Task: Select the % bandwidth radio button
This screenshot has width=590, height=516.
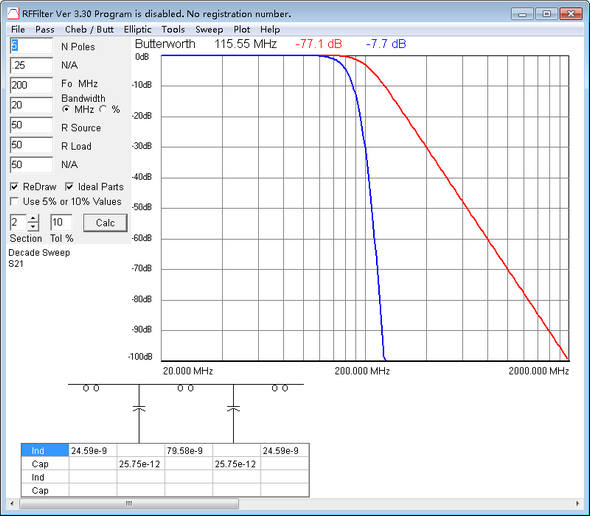Action: pyautogui.click(x=103, y=110)
